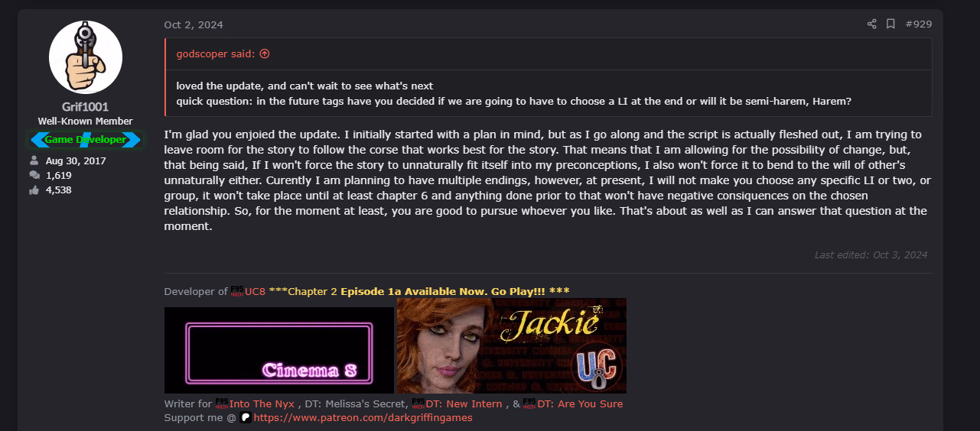This screenshot has height=431, width=980.
Task: Click the F95 icon before Into The Nyx
Action: point(222,403)
